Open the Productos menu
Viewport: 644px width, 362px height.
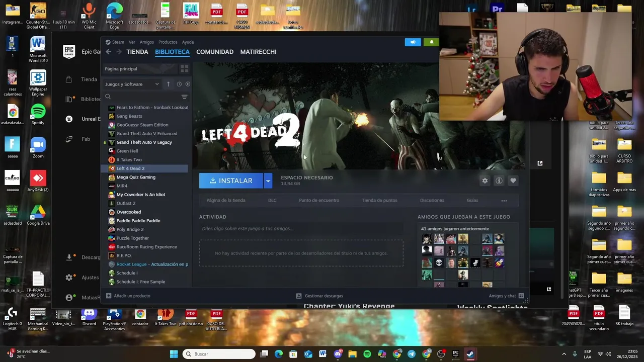coord(168,42)
